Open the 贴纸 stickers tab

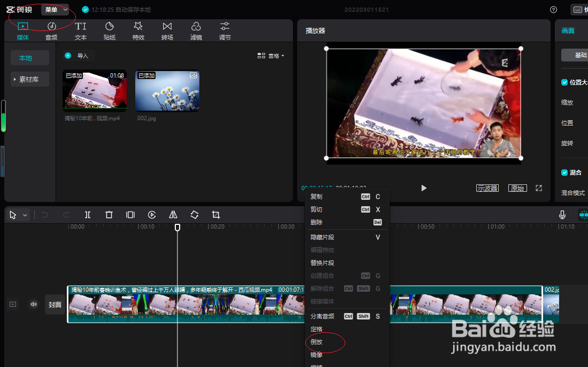110,31
